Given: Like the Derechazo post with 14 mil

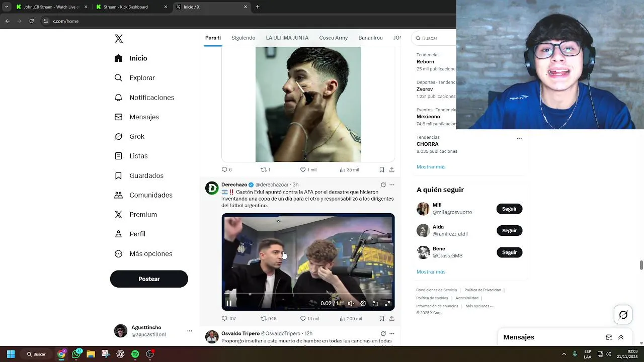Looking at the screenshot, I should [x=309, y=319].
